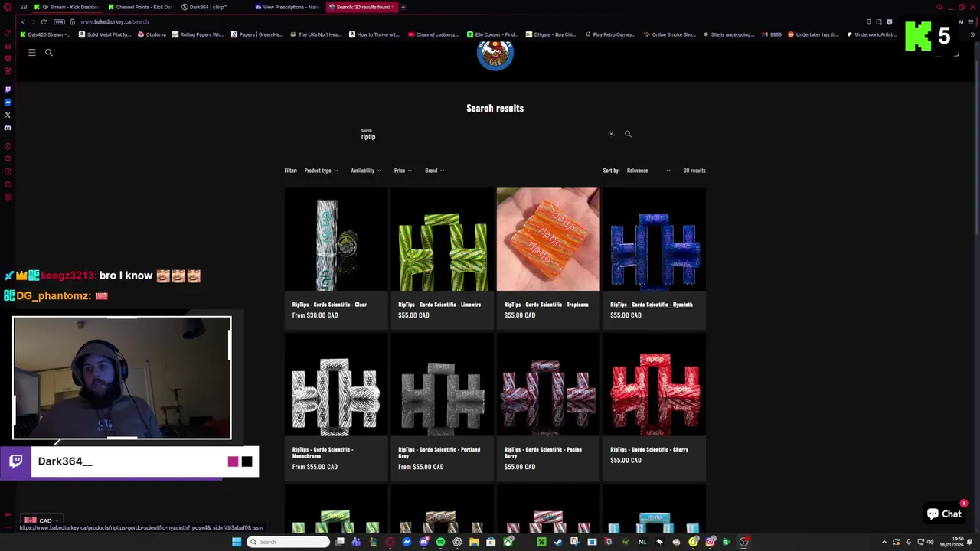
Task: Open Channel customiz... YouTube bookmark
Action: [434, 34]
